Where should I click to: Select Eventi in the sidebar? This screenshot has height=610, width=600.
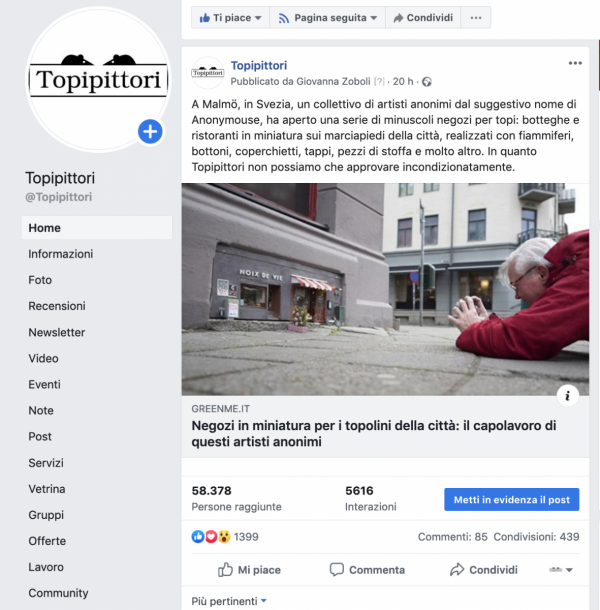coord(44,384)
